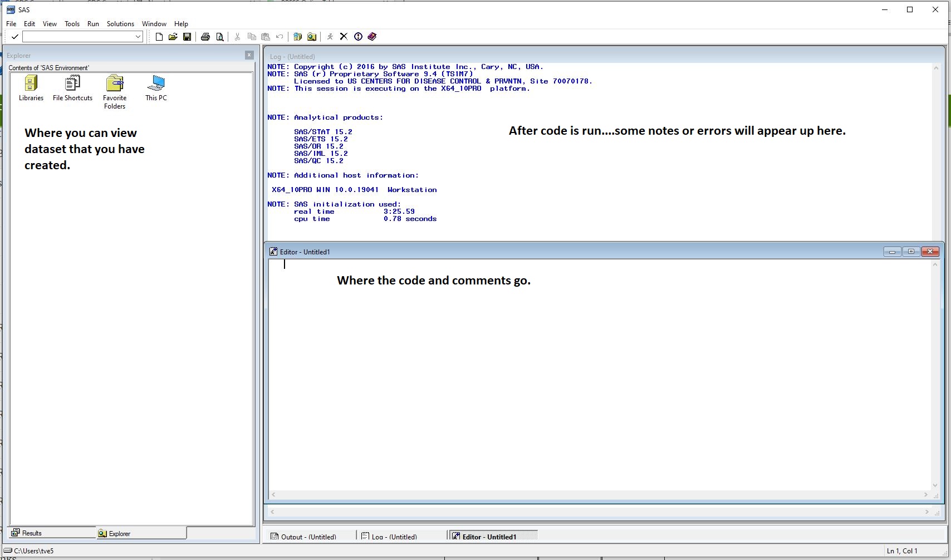Image resolution: width=951 pixels, height=560 pixels.
Task: Click the command box checkmark button
Action: pyautogui.click(x=15, y=37)
